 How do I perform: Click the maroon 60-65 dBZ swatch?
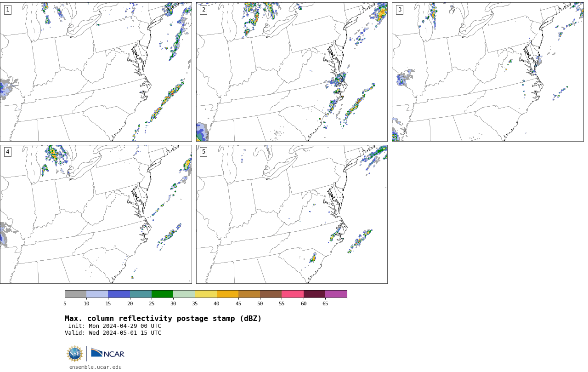[314, 294]
